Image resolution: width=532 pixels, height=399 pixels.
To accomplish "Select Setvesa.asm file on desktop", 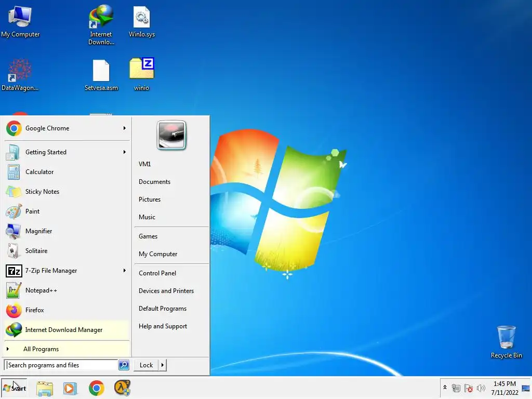I will click(x=101, y=75).
